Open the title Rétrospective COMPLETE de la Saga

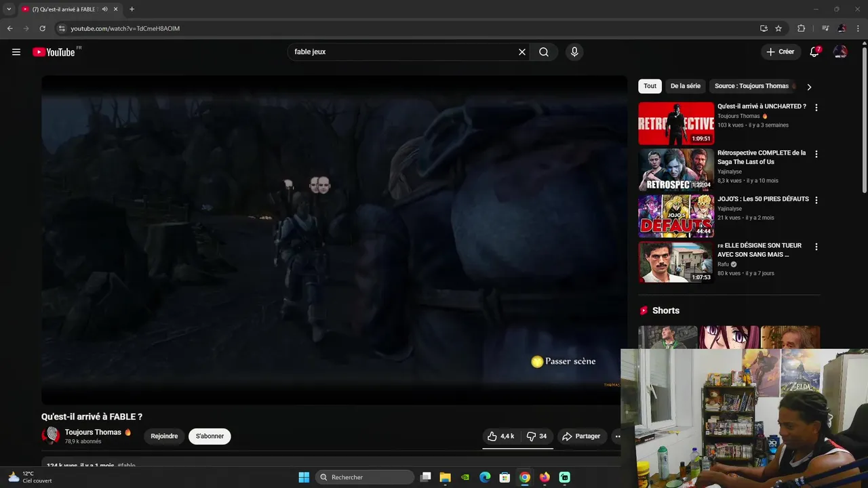(x=762, y=157)
